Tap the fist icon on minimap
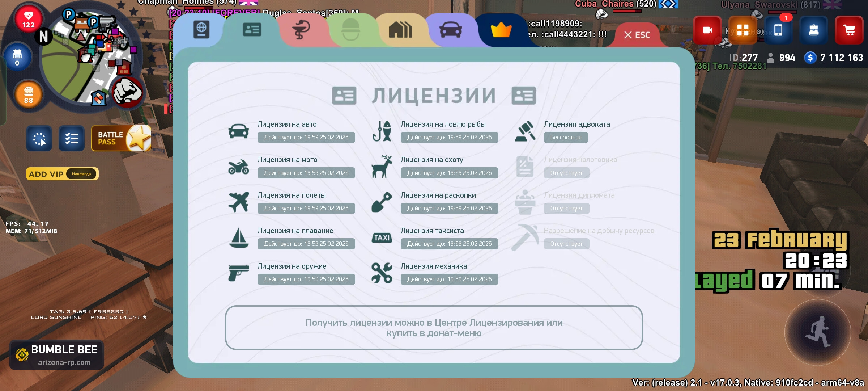 click(x=127, y=92)
